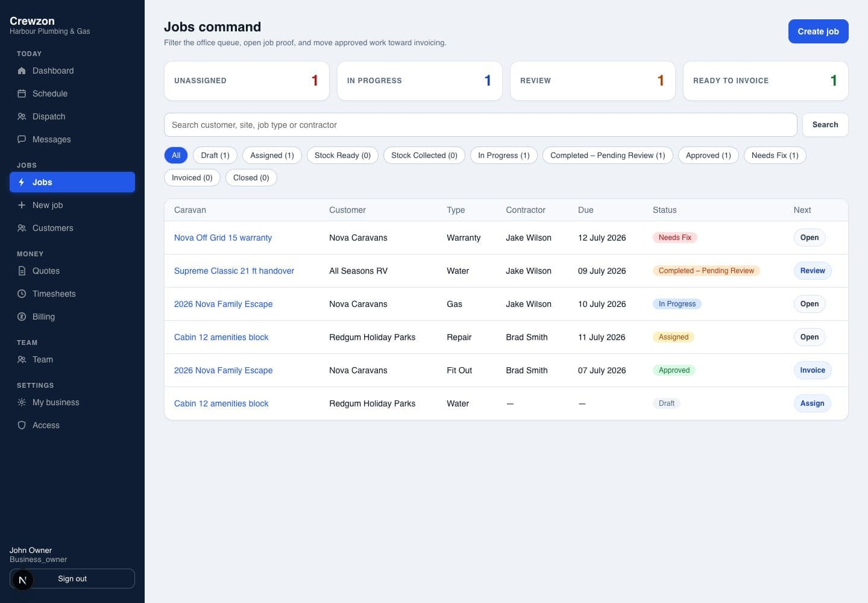Click the Needs Fix status badge
This screenshot has width=868, height=603.
pyautogui.click(x=675, y=238)
